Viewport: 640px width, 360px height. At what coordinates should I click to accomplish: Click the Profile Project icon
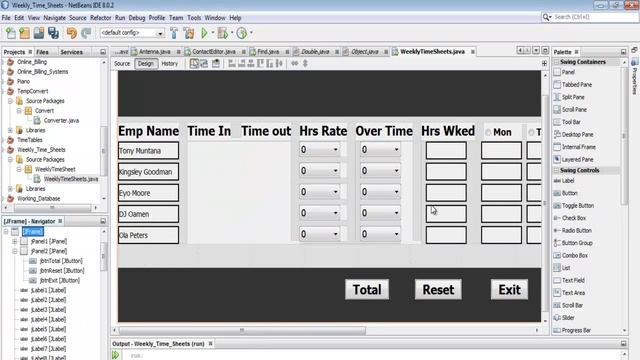pyautogui.click(x=242, y=33)
